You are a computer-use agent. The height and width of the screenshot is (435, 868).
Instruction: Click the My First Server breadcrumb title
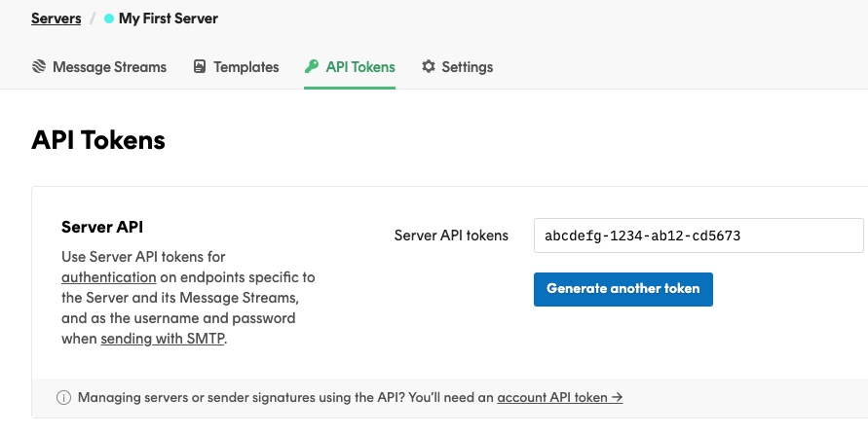[169, 18]
